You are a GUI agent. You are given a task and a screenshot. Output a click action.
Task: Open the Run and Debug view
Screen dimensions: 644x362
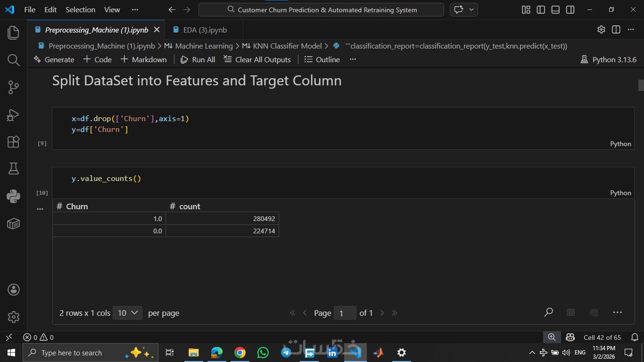coord(13,115)
